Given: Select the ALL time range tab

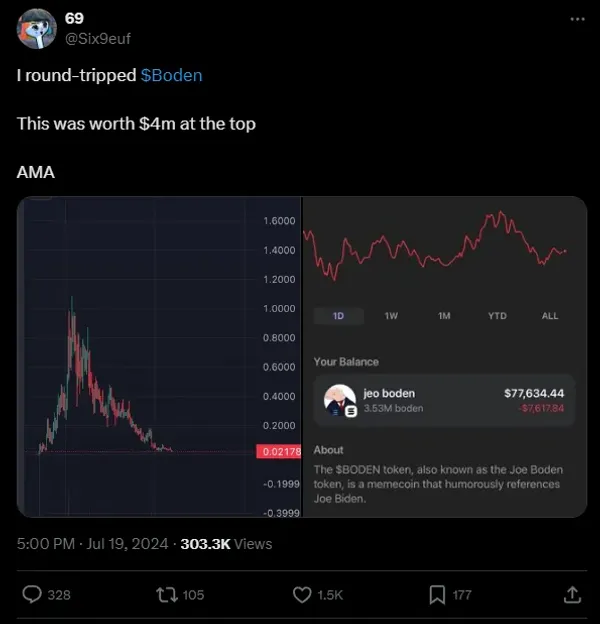Looking at the screenshot, I should click(550, 316).
